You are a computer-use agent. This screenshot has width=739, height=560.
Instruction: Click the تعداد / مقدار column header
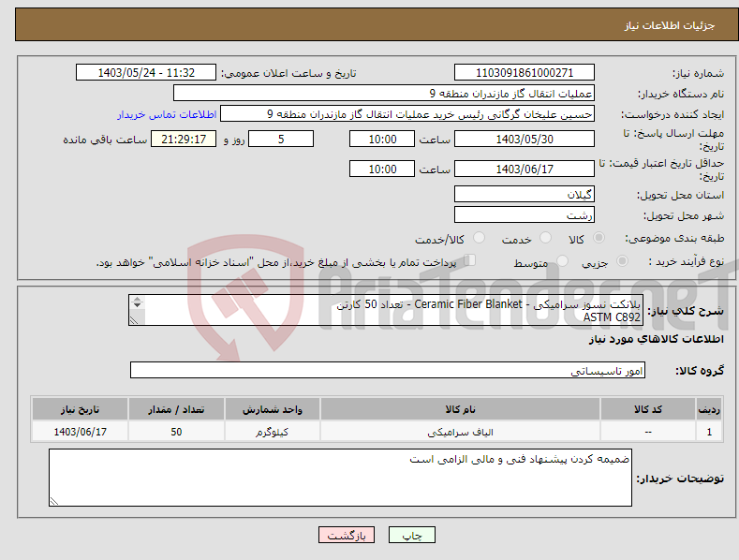[176, 409]
